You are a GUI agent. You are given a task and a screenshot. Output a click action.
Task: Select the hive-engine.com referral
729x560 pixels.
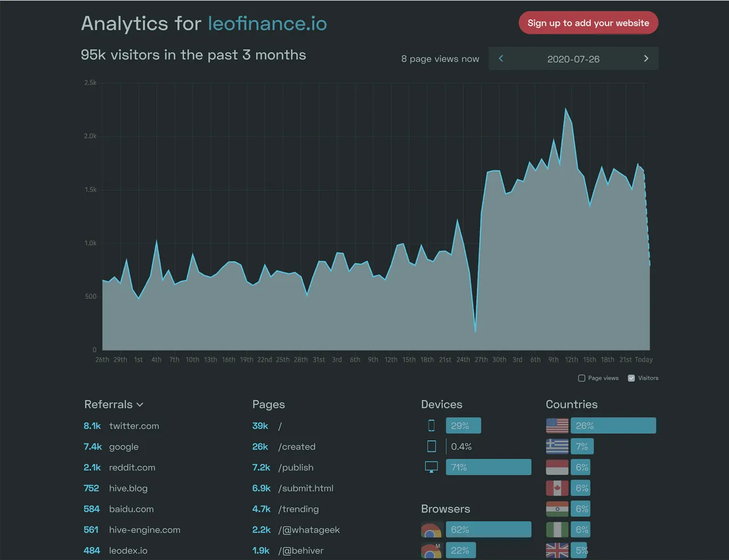pyautogui.click(x=145, y=530)
